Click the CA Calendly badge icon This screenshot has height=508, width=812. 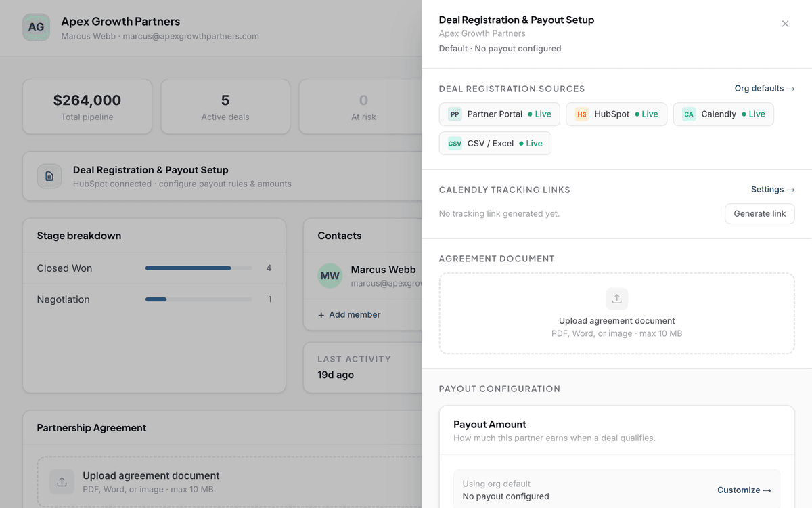pyautogui.click(x=688, y=114)
